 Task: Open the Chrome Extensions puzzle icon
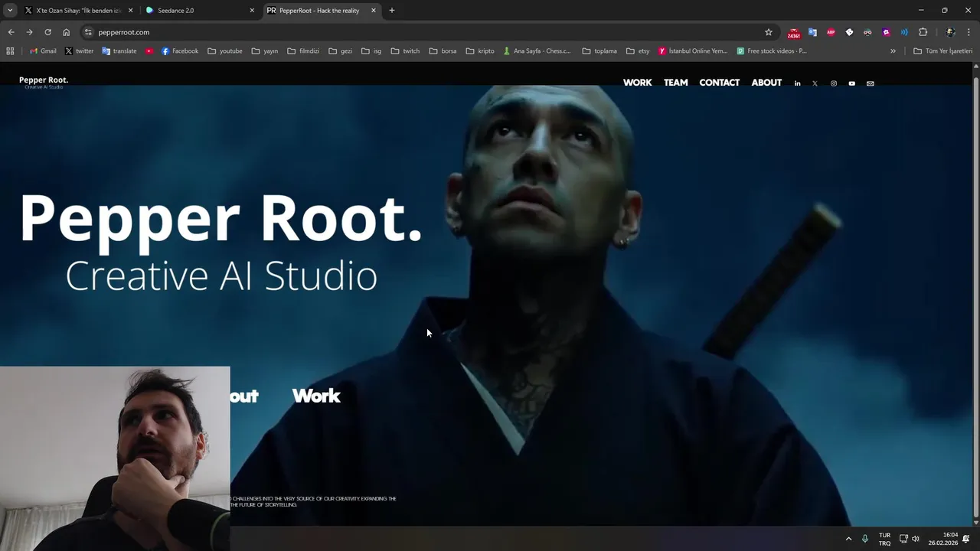923,32
